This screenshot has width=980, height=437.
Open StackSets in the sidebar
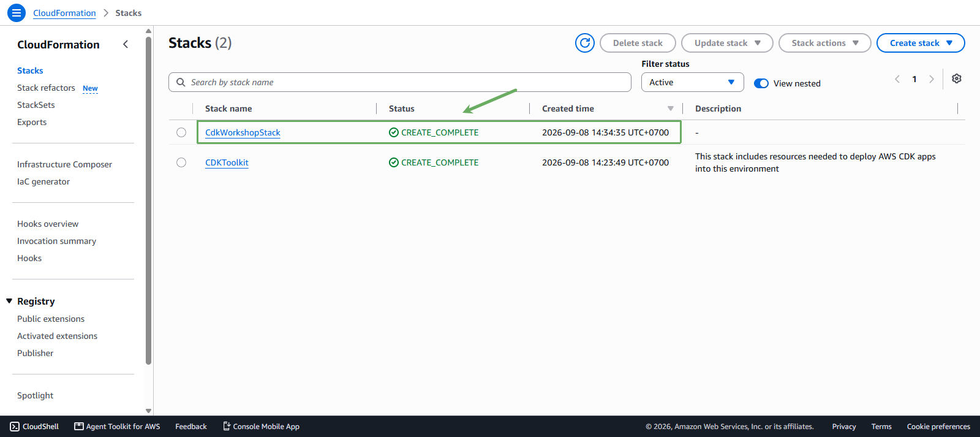click(x=36, y=105)
